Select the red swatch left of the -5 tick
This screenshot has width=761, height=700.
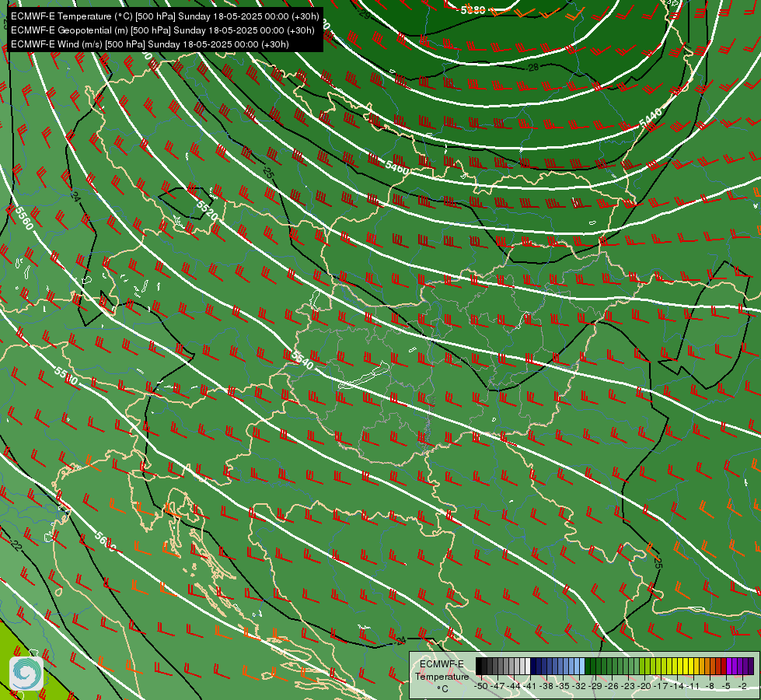coord(724,666)
